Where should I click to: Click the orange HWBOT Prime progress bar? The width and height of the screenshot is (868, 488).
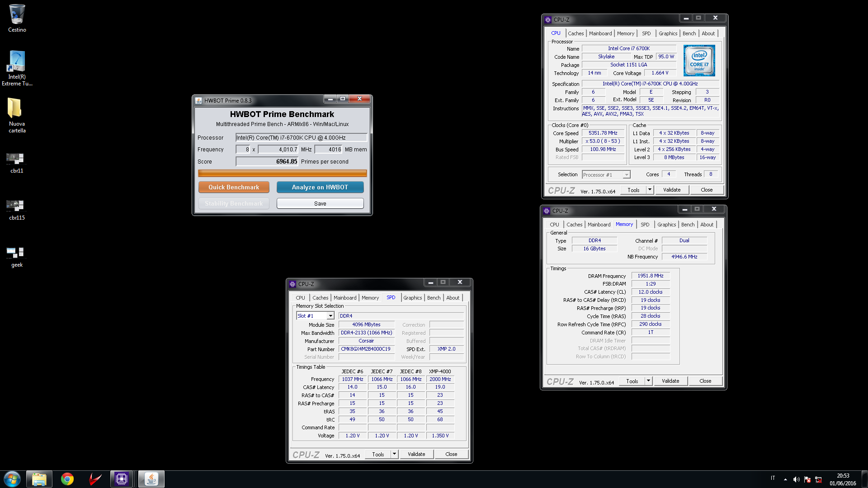(282, 174)
